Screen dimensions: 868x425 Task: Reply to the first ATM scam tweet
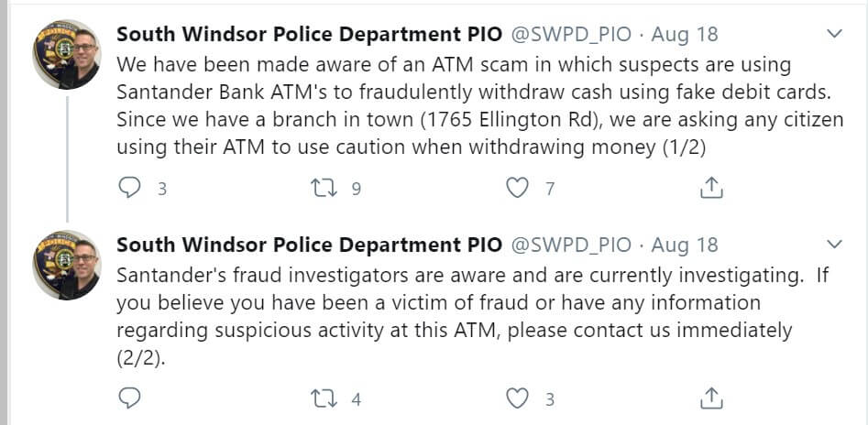click(x=131, y=189)
